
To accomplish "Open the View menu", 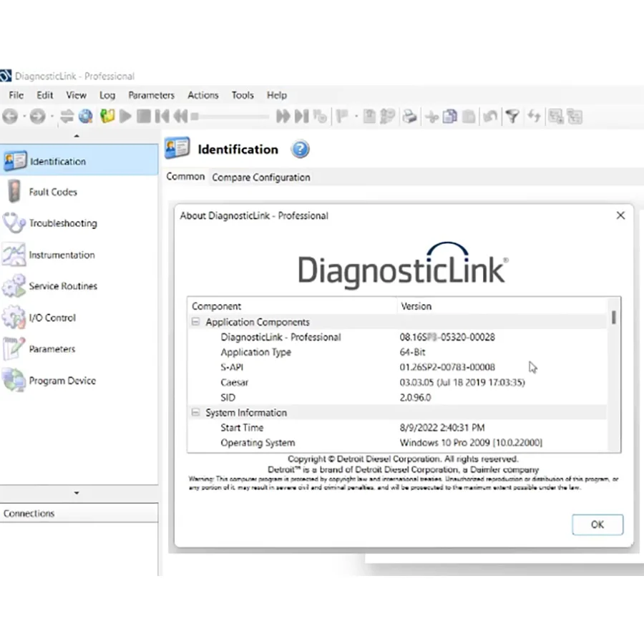I will point(77,95).
